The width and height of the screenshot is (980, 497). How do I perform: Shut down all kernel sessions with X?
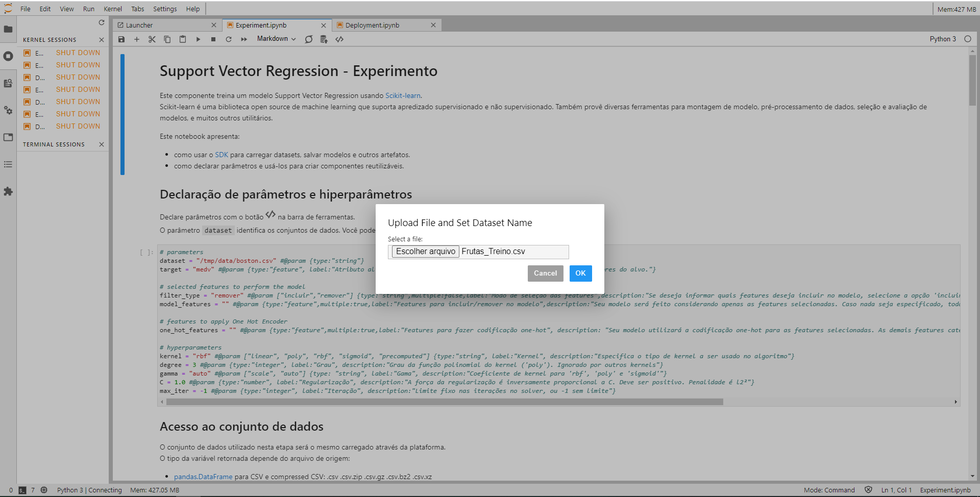(102, 40)
